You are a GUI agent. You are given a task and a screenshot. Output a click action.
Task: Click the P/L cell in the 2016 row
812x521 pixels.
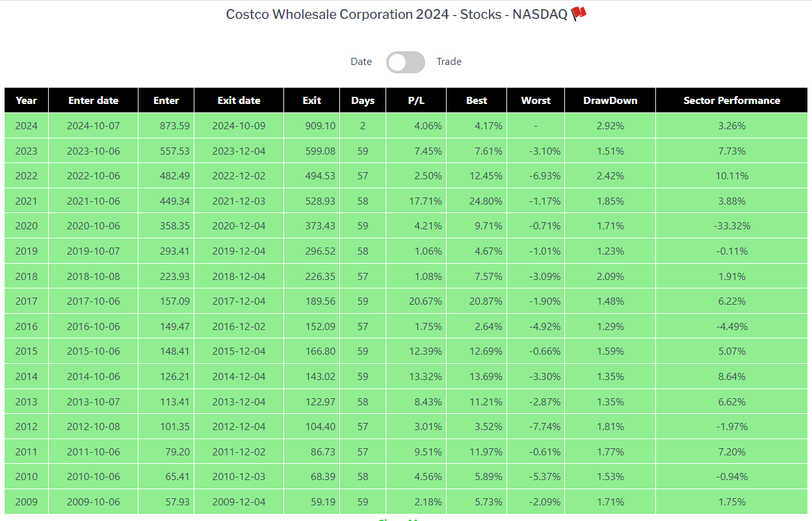416,327
